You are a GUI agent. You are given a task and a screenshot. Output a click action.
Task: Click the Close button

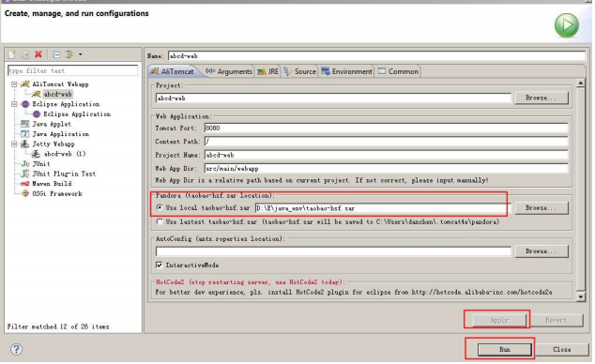[561, 350]
